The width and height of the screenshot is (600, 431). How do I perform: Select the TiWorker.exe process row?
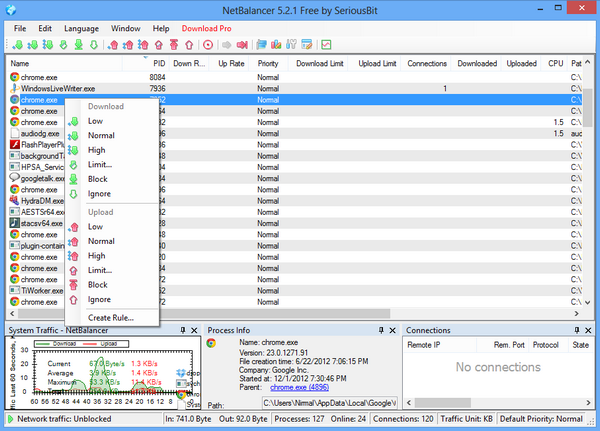[295, 291]
